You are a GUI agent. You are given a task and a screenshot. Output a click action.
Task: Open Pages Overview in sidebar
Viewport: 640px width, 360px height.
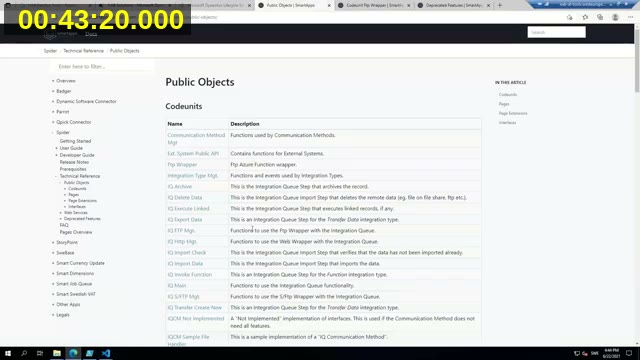76,232
